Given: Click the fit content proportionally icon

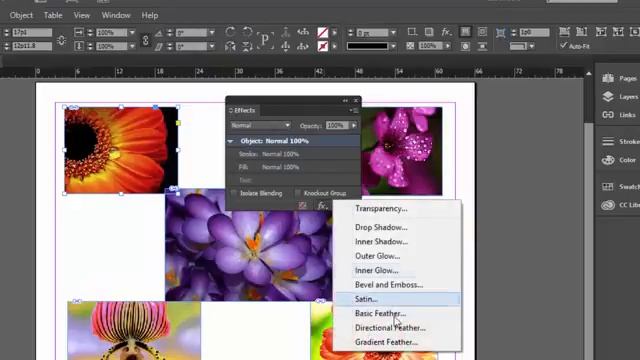Looking at the screenshot, I should click(582, 32).
